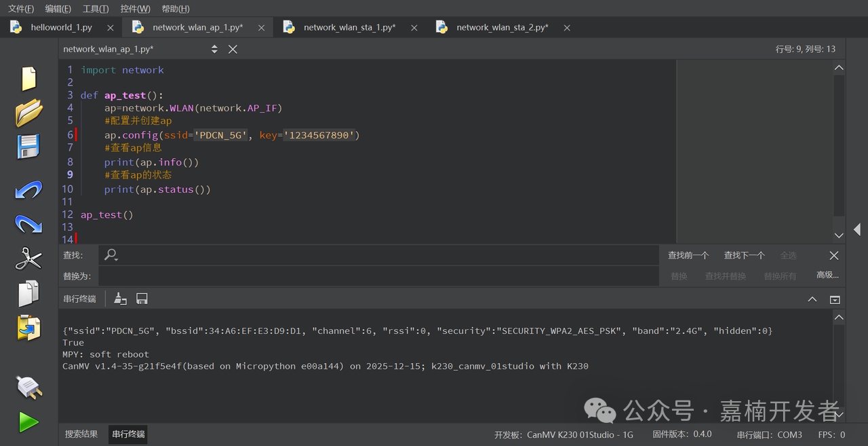Save serial terminal output to file
The height and width of the screenshot is (446, 868).
(142, 299)
